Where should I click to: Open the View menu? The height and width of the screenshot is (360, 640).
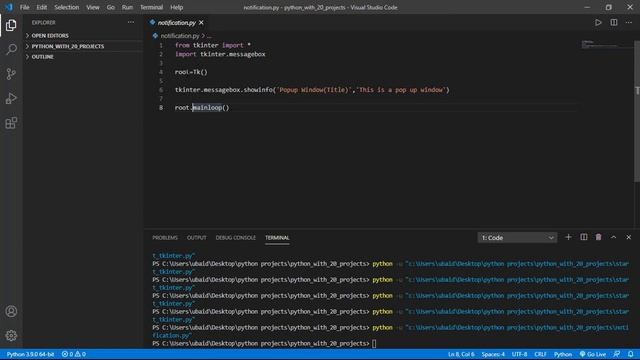pyautogui.click(x=93, y=7)
